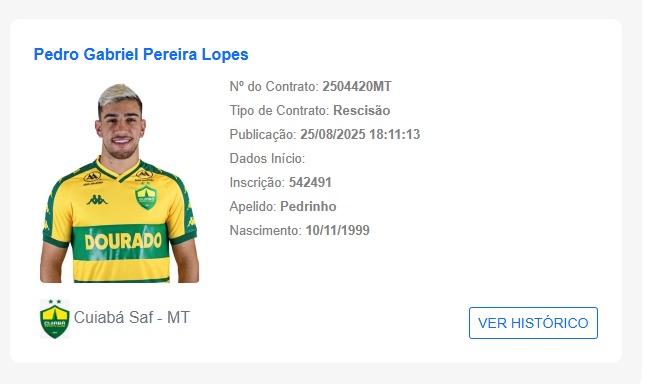The height and width of the screenshot is (384, 650).
Task: Click the Apelido label
Action: click(253, 207)
